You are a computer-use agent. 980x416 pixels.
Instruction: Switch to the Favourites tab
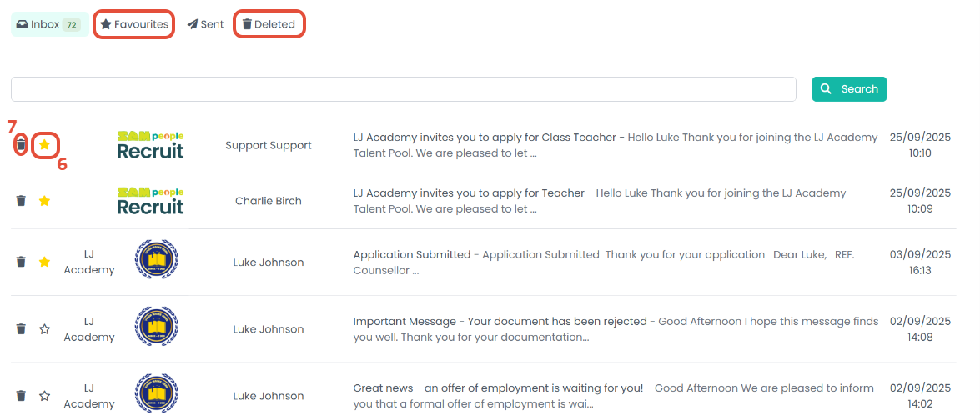click(134, 24)
